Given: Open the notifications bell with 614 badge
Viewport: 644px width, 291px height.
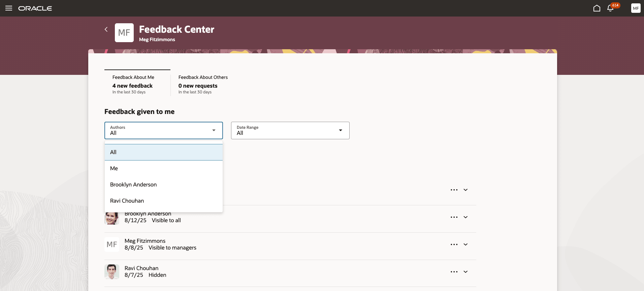Looking at the screenshot, I should tap(610, 8).
